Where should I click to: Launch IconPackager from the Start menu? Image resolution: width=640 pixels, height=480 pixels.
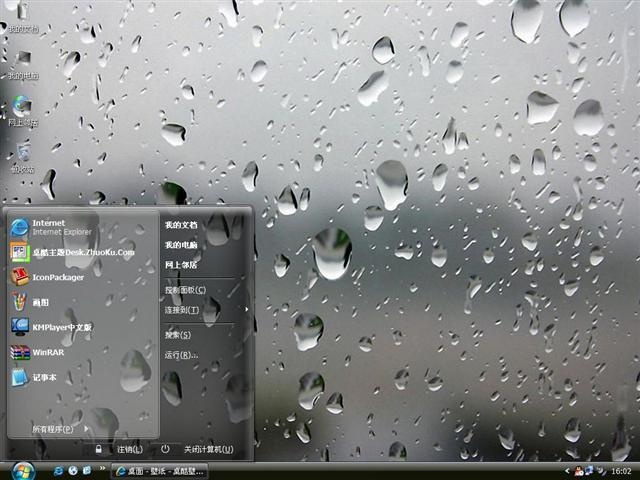47,277
